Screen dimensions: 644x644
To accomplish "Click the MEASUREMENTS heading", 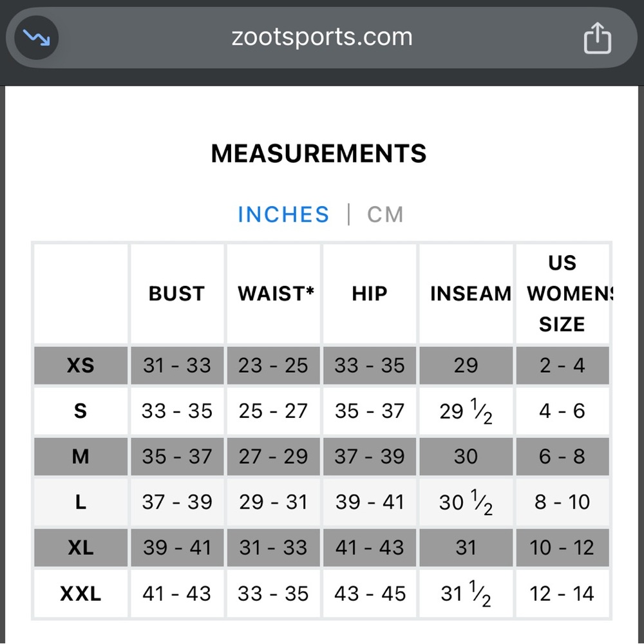I will click(x=319, y=154).
